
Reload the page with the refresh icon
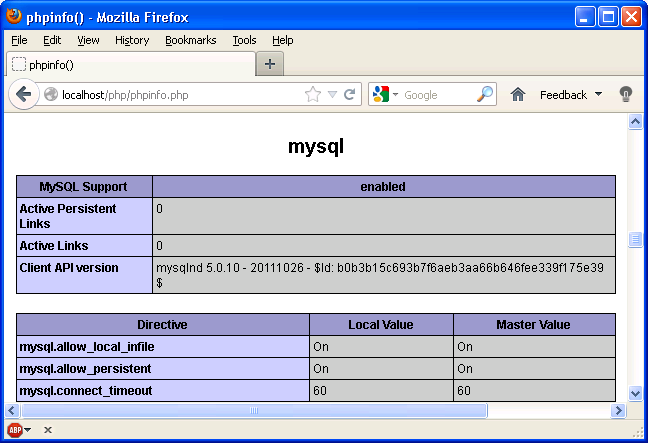pos(349,95)
